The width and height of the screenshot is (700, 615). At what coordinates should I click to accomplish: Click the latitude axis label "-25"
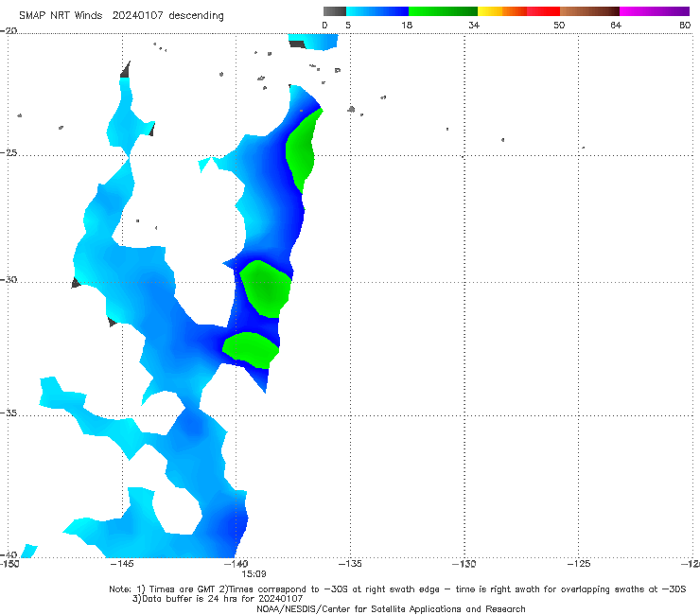(9, 152)
